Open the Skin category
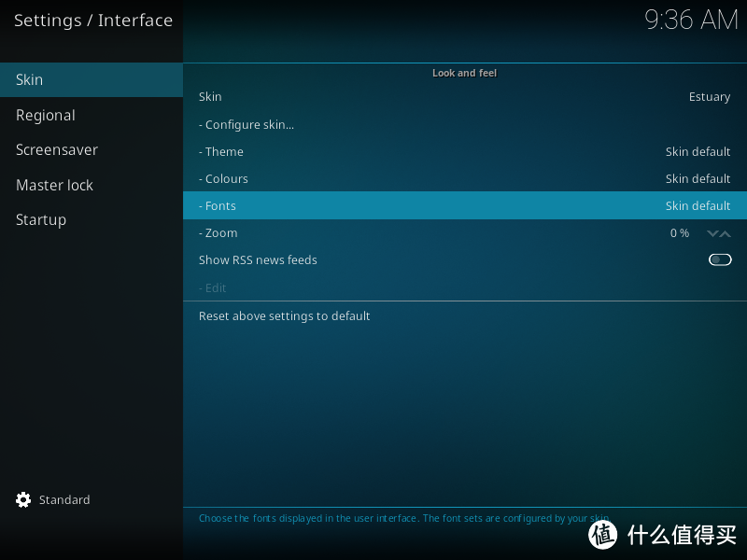Image resolution: width=747 pixels, height=560 pixels. (x=92, y=79)
